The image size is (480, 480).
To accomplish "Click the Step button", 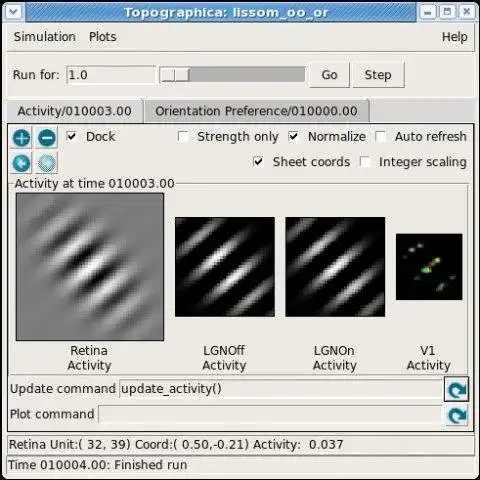I will (x=378, y=75).
